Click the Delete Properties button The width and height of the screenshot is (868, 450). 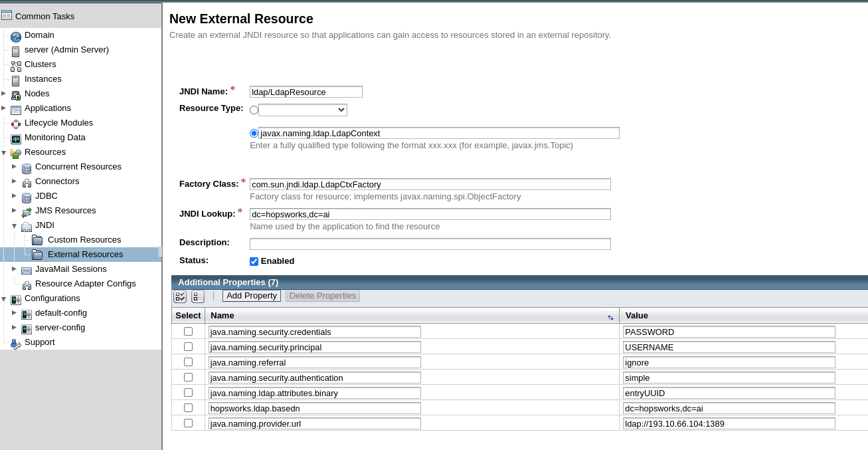click(x=323, y=296)
